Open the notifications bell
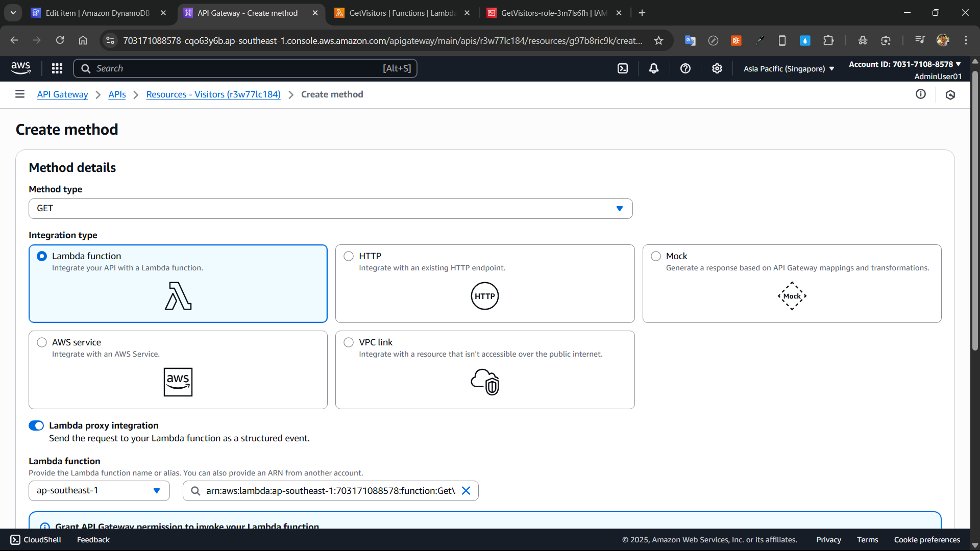Viewport: 980px width, 551px height. [x=654, y=68]
